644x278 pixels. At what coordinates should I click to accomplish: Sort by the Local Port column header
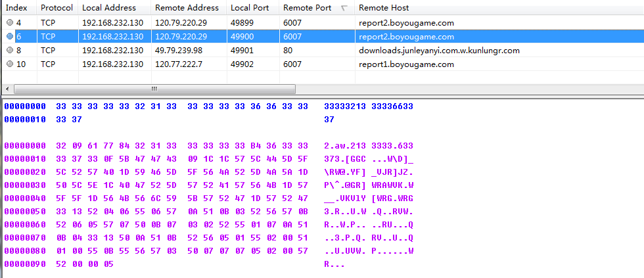pos(253,7)
